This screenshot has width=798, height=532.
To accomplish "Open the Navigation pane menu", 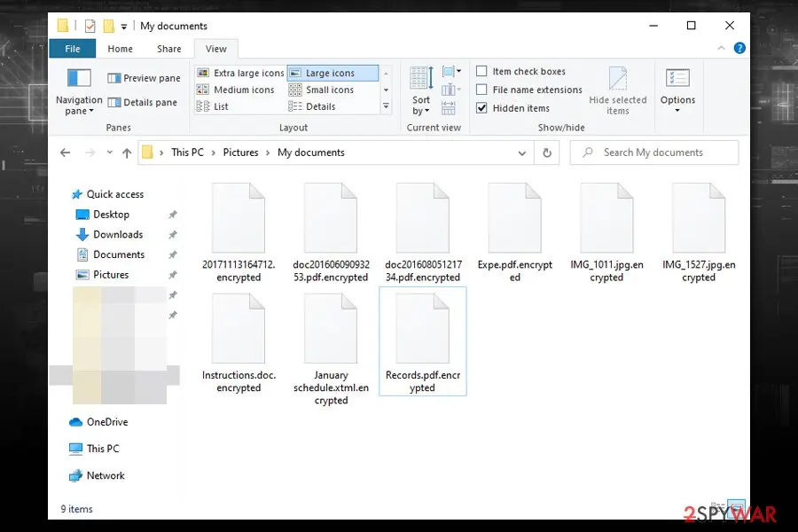I will [79, 91].
